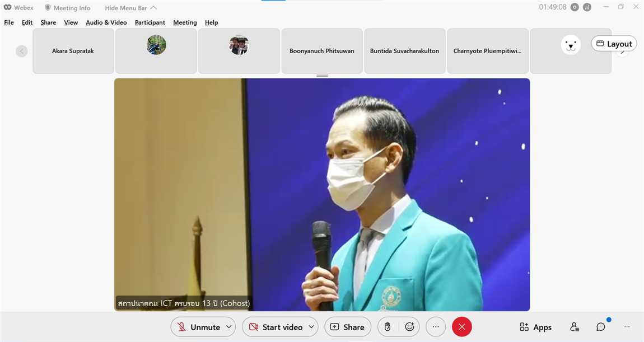Check the network signal strength icon
This screenshot has width=644, height=342.
(x=587, y=7)
